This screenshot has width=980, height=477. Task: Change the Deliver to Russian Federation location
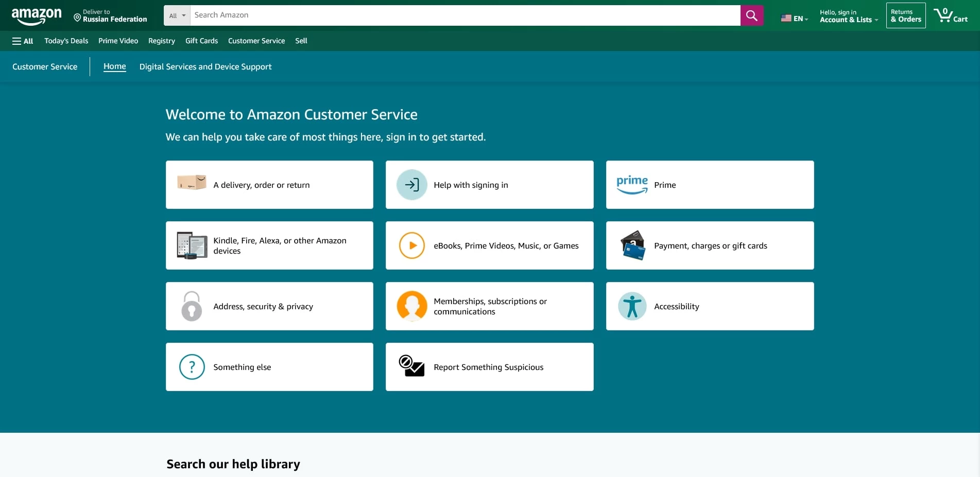click(x=110, y=16)
